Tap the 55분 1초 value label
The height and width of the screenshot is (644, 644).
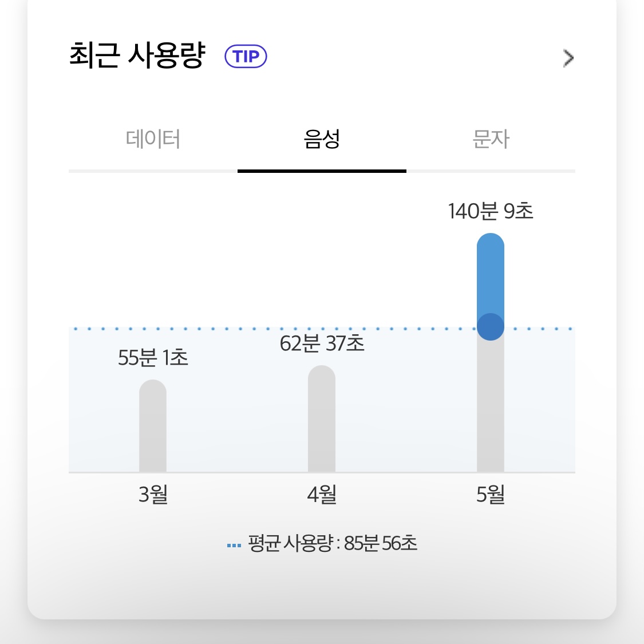(153, 357)
